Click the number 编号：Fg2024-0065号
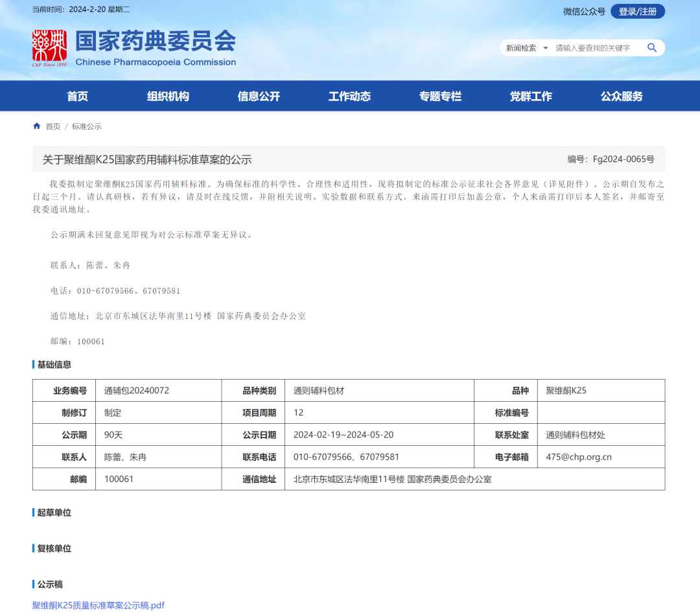700x615 pixels. pos(611,159)
